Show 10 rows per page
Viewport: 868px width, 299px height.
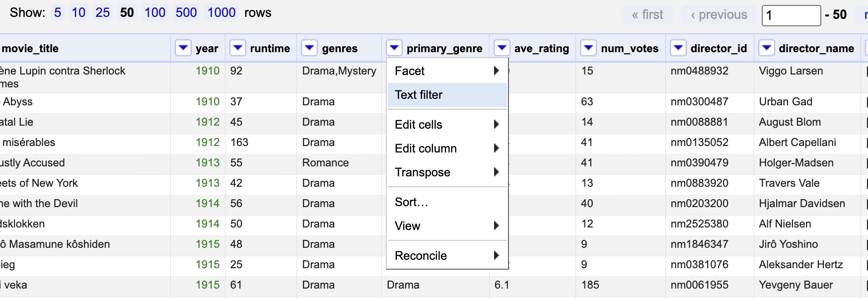point(78,13)
